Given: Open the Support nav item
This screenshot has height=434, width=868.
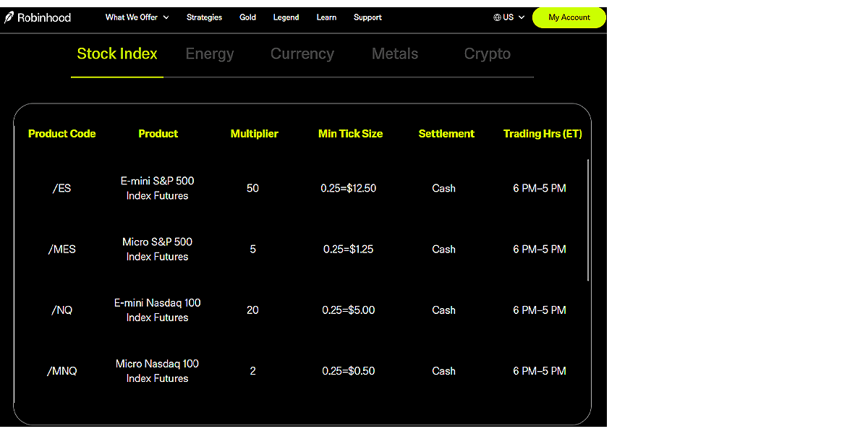Looking at the screenshot, I should tap(367, 17).
